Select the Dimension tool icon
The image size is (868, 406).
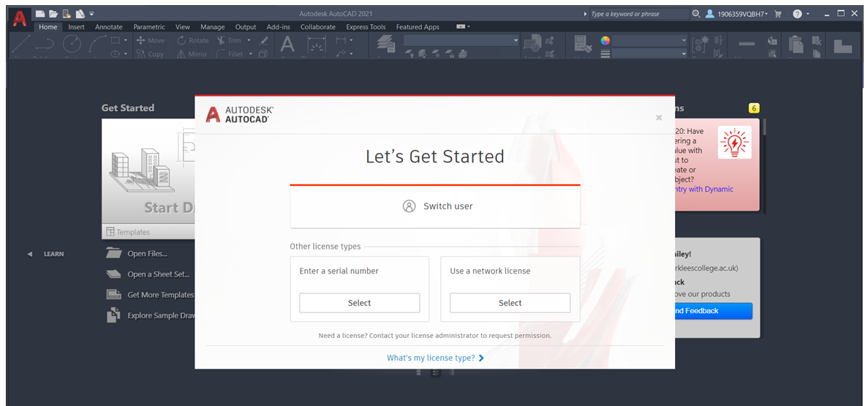(x=316, y=45)
